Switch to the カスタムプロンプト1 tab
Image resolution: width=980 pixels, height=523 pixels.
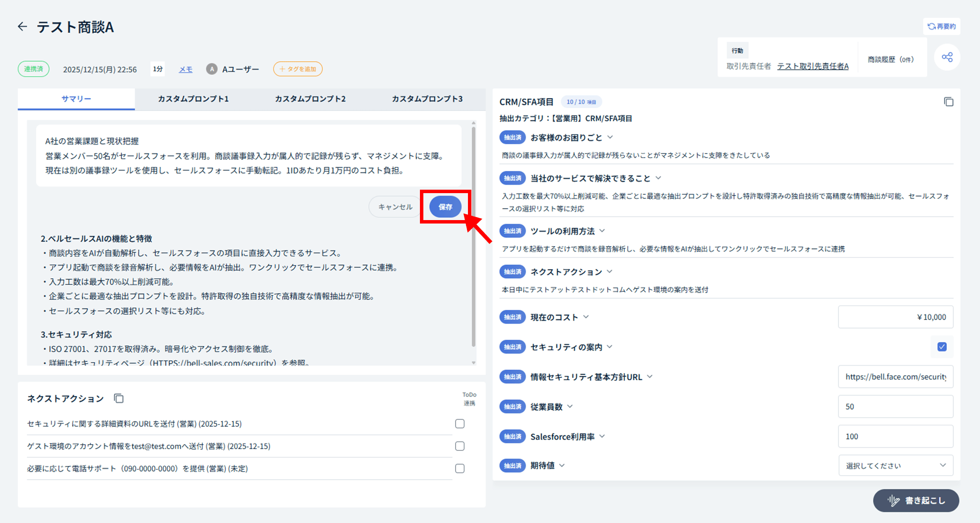point(193,99)
